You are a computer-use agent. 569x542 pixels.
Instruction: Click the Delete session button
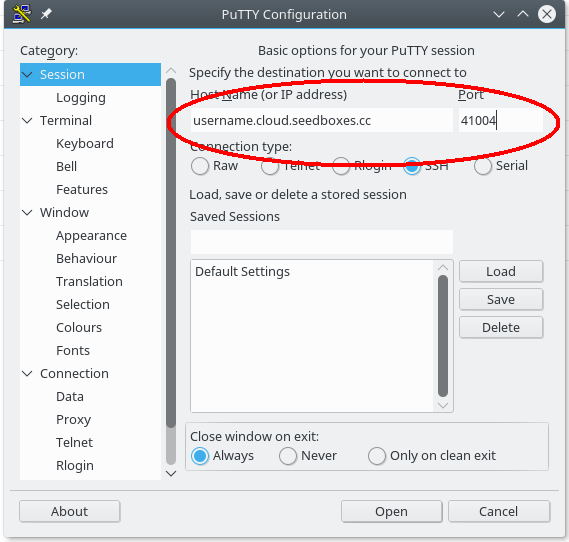(501, 328)
